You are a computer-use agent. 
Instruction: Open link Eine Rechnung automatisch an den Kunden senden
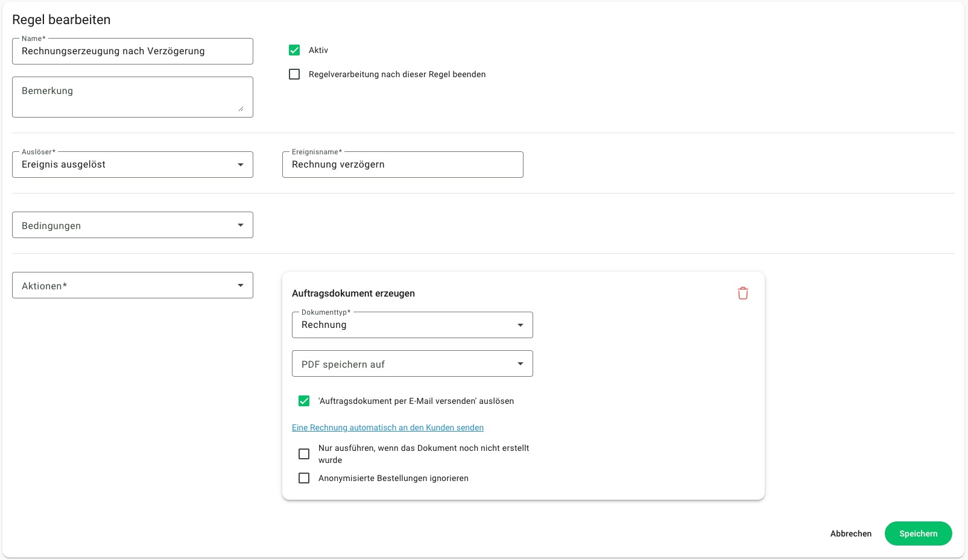click(x=388, y=427)
